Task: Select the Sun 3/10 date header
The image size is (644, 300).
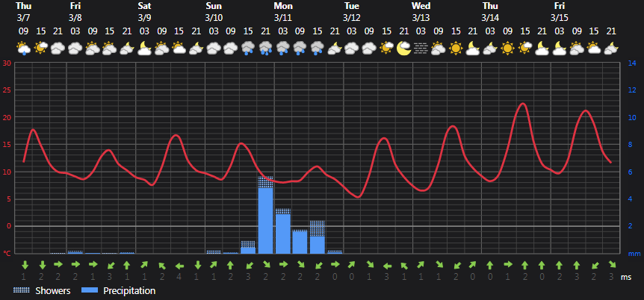Action: [x=214, y=12]
